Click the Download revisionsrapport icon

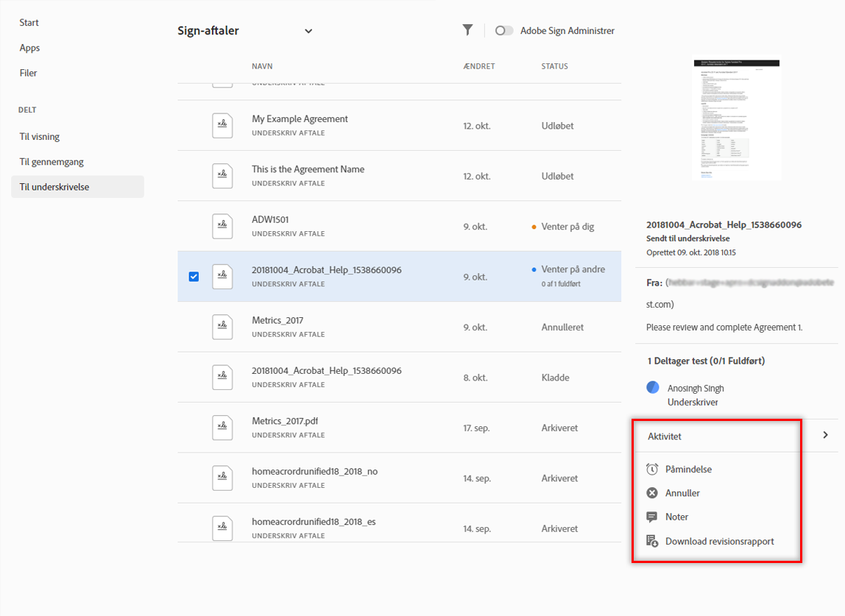(x=651, y=542)
